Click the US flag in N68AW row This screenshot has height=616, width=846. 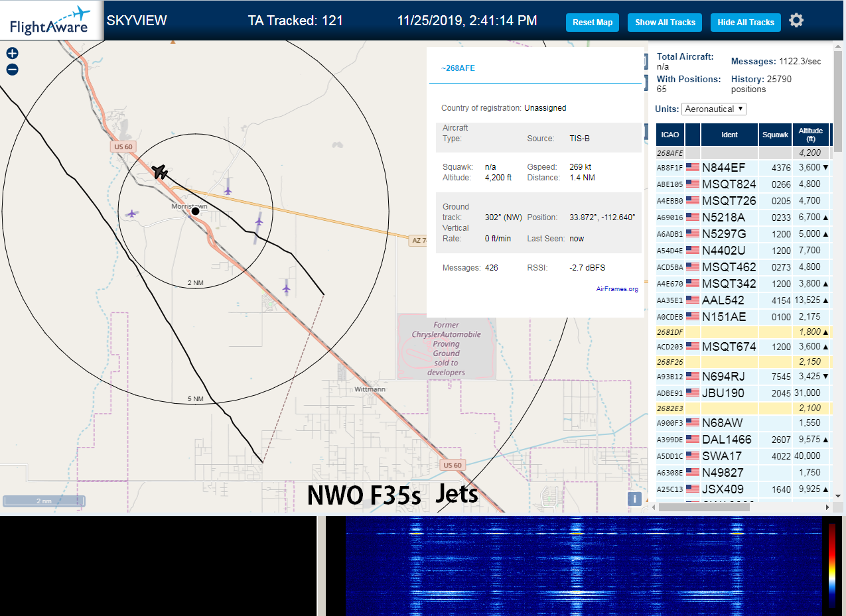point(693,423)
